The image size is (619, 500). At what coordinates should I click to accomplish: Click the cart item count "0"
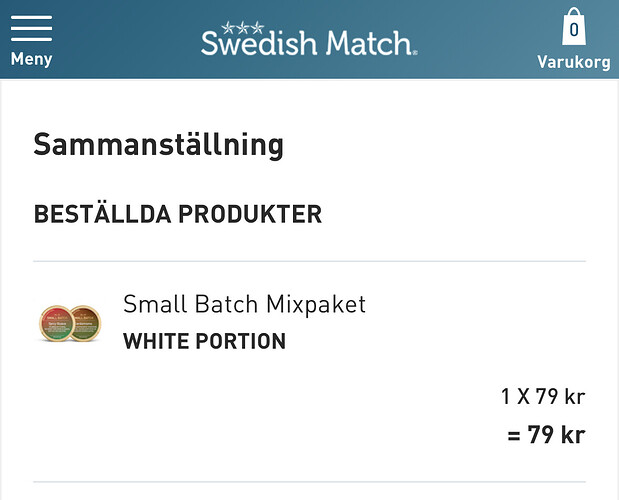pyautogui.click(x=574, y=31)
